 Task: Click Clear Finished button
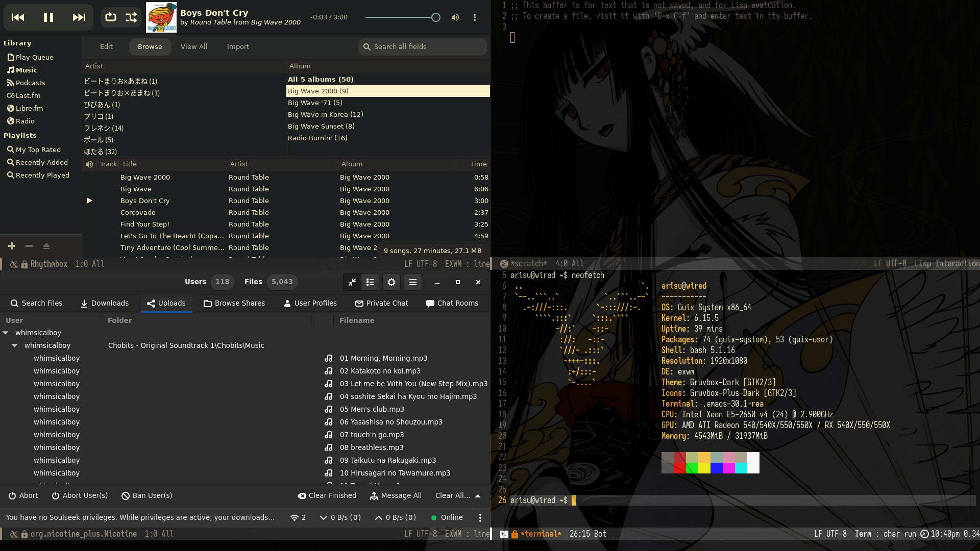[327, 496]
